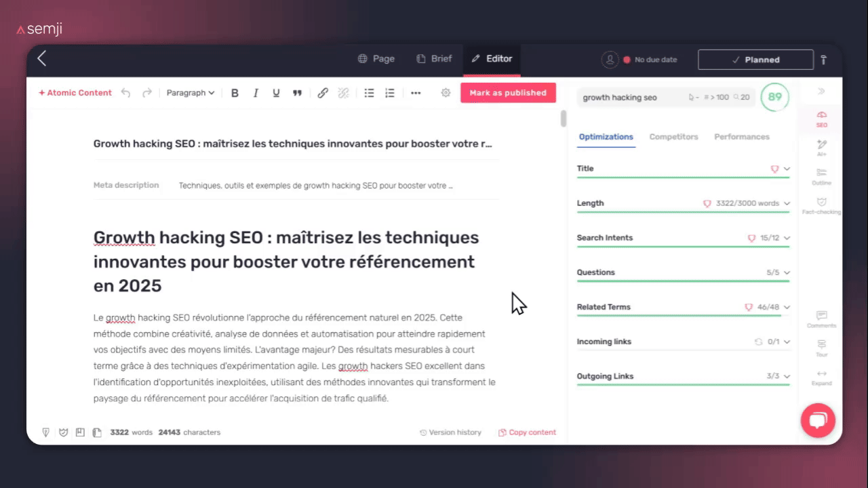The width and height of the screenshot is (868, 488).
Task: Open editor settings gear
Action: [x=446, y=93]
